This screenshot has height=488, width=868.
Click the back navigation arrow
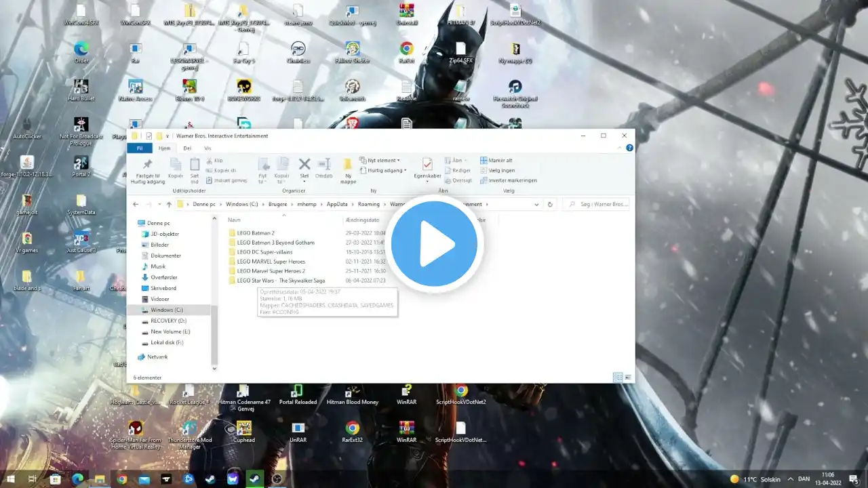tap(136, 204)
